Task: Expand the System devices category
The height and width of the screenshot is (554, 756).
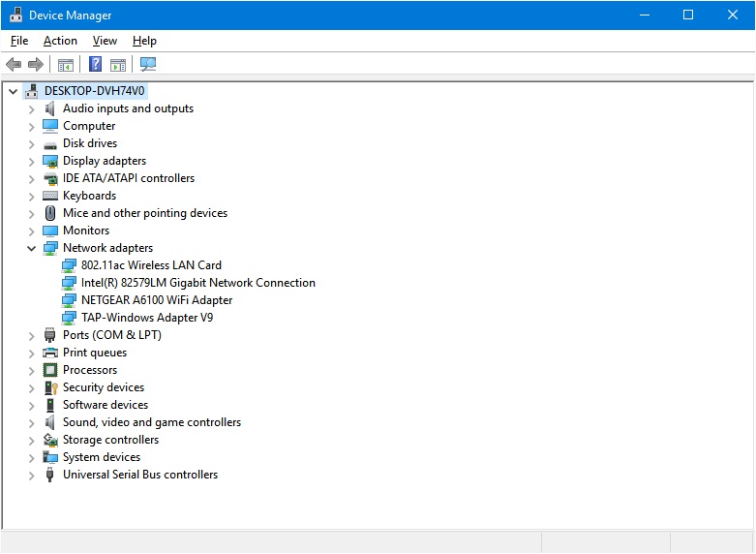Action: point(31,458)
